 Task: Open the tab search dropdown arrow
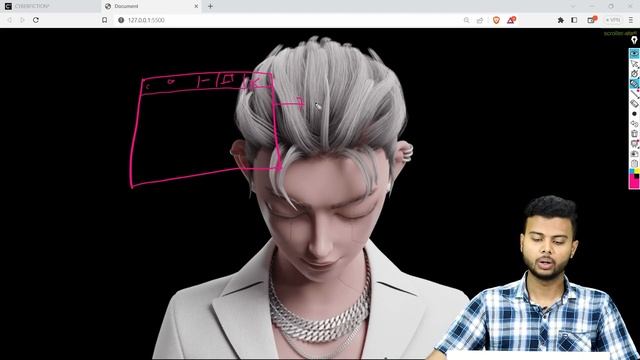(573, 6)
